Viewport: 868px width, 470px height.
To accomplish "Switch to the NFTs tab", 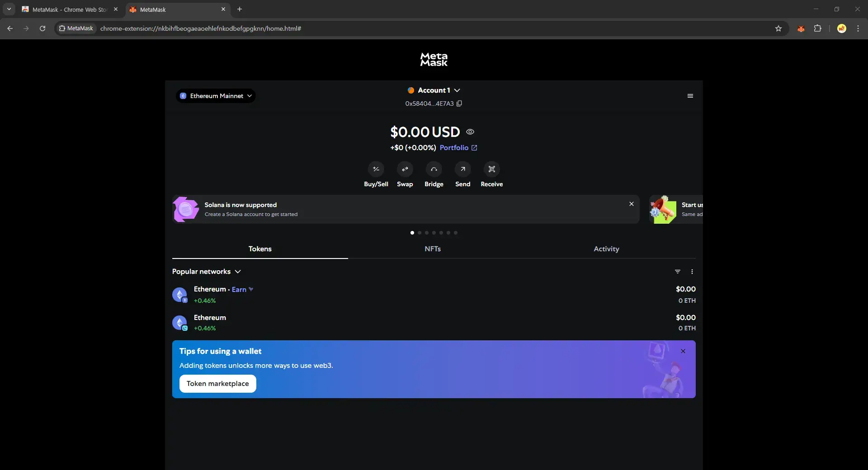I will pyautogui.click(x=433, y=249).
